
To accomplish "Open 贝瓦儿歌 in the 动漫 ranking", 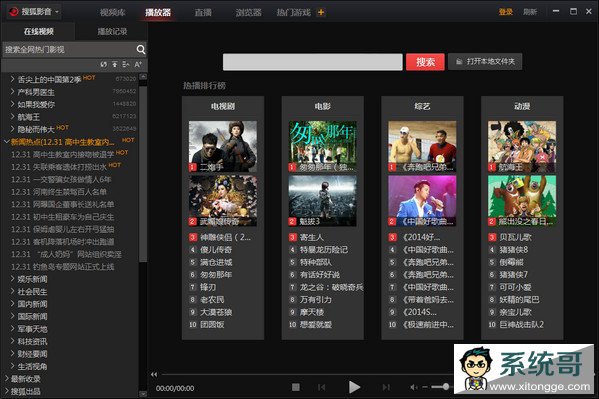I will point(515,237).
